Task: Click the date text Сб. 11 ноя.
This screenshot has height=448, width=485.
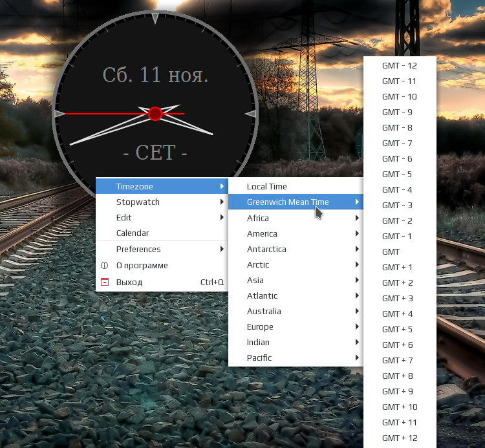Action: (155, 75)
